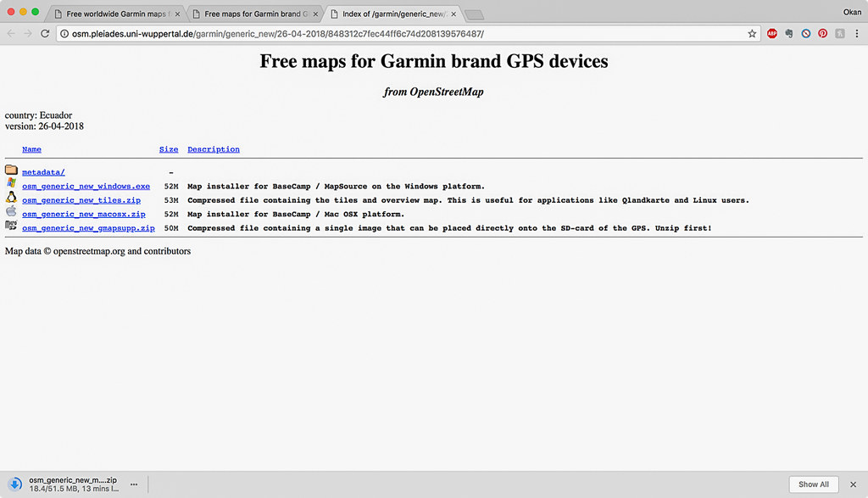The width and height of the screenshot is (868, 498).
Task: Open the metadata/ directory link
Action: pos(43,172)
